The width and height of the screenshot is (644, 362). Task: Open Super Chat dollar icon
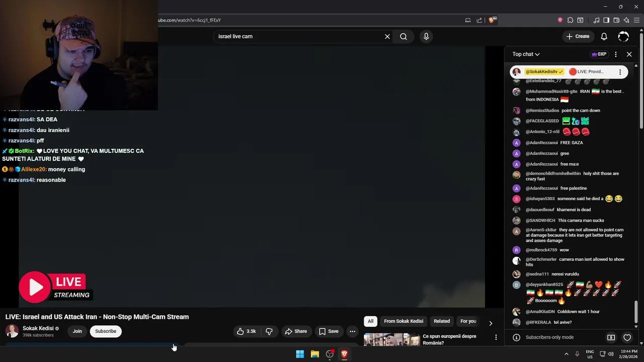(x=611, y=337)
